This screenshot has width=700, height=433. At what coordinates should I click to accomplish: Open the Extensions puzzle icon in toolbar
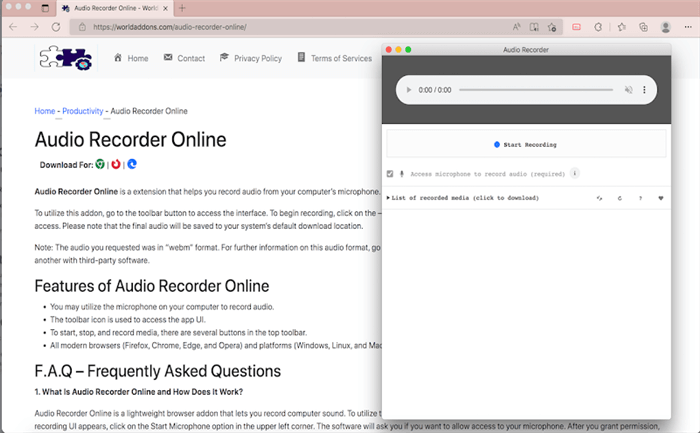coord(598,27)
